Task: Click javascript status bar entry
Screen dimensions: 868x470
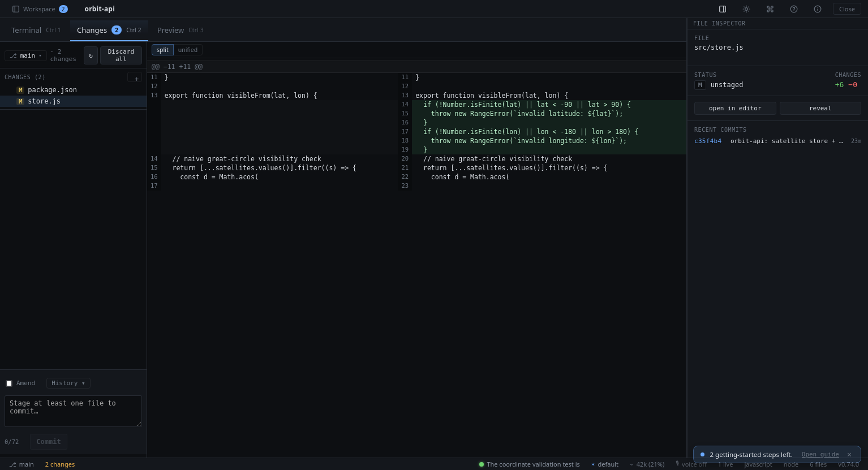Action: [758, 464]
